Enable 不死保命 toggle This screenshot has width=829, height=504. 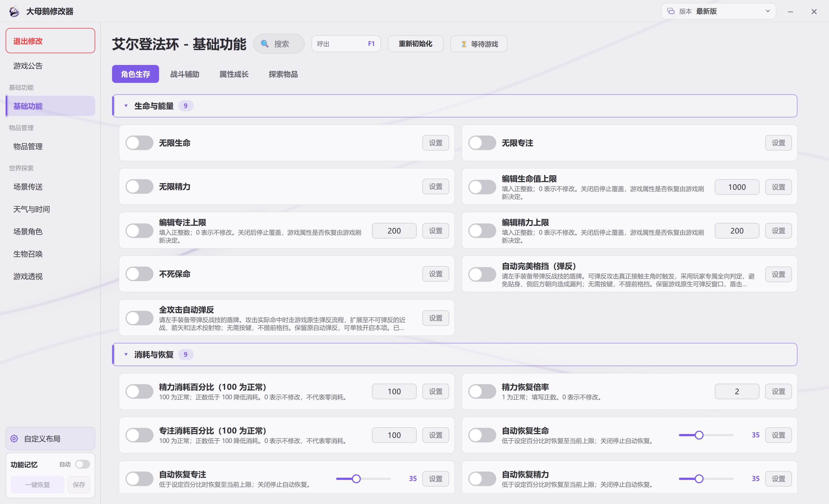(x=139, y=274)
